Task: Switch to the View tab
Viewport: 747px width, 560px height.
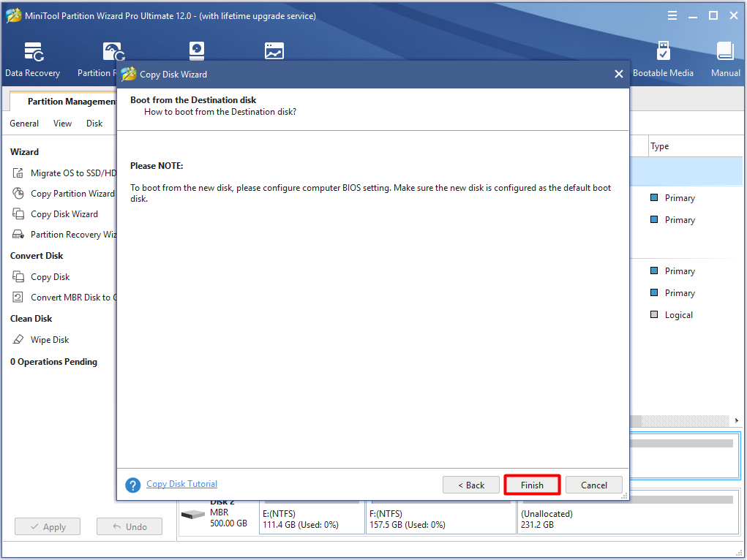Action: 61,123
